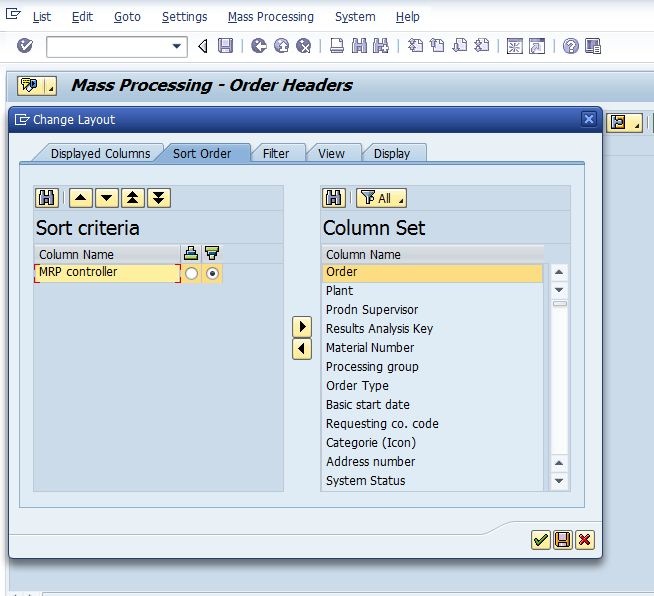The image size is (654, 596).
Task: Open the Mass Processing menu
Action: (271, 17)
